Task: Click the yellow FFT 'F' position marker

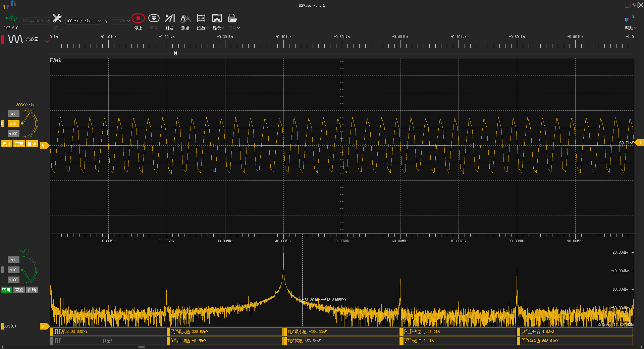Action: [44, 326]
